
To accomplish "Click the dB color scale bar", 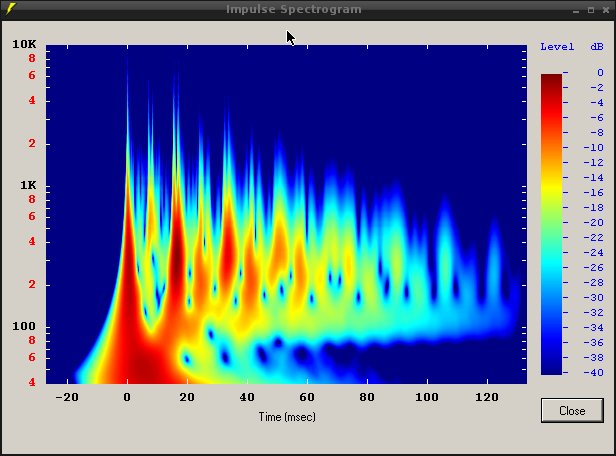I will 551,224.
